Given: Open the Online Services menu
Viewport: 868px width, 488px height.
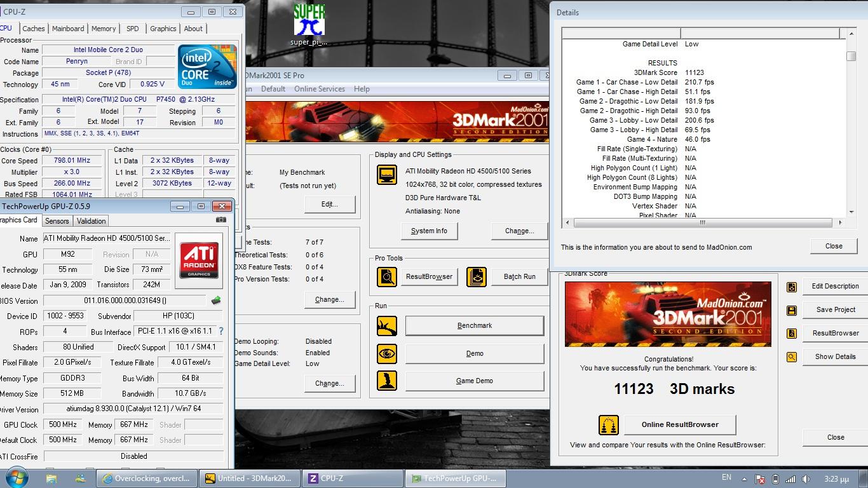Looking at the screenshot, I should click(320, 89).
